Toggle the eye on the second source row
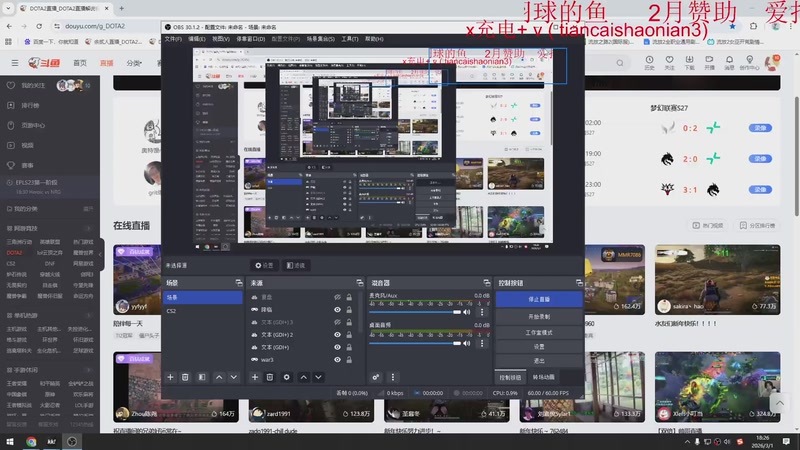 click(x=337, y=310)
